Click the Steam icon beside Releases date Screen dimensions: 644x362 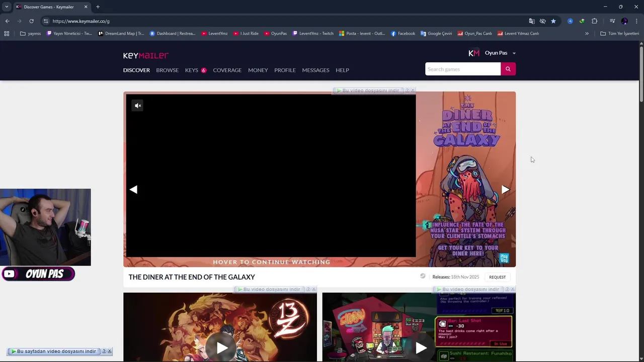pyautogui.click(x=423, y=276)
